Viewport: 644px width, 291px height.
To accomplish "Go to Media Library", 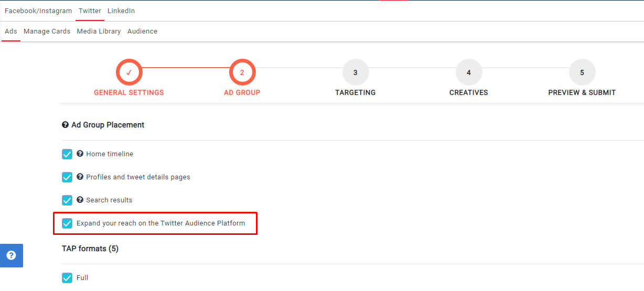I will 99,31.
